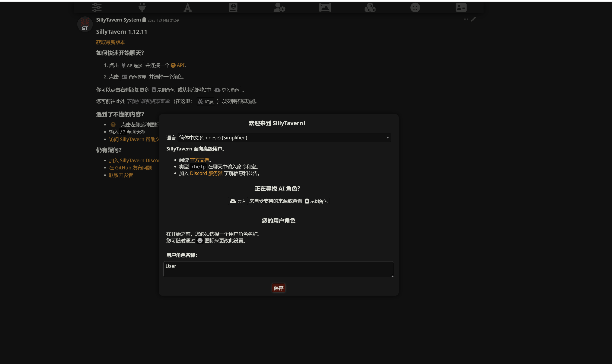Screen dimensions: 612x364
Task: Click the 下载扩展和资源菜单 italic text
Action: coord(148,101)
